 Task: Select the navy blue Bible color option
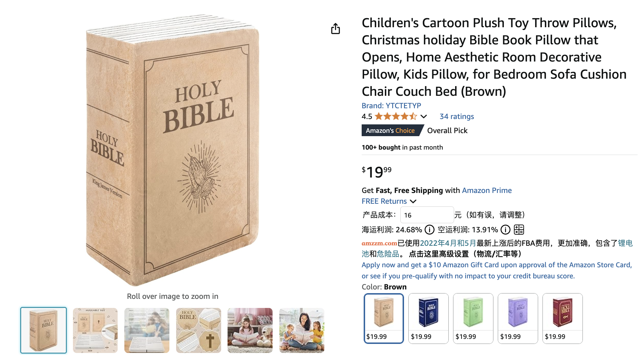(428, 318)
